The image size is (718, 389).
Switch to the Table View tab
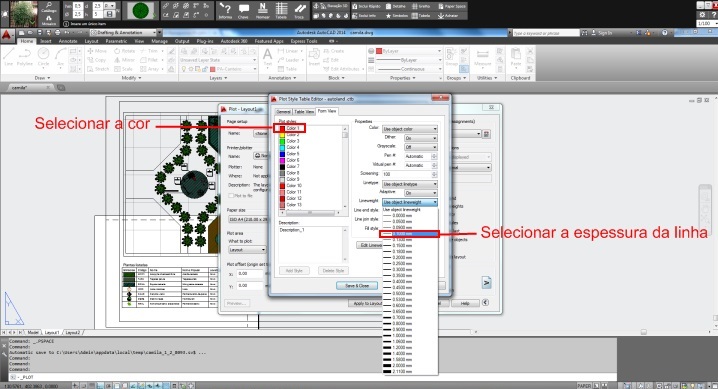coord(304,112)
